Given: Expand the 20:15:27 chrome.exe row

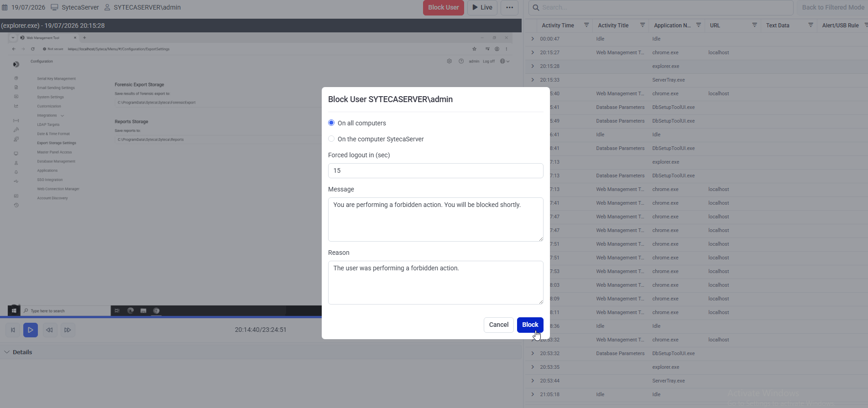Looking at the screenshot, I should click(x=532, y=52).
